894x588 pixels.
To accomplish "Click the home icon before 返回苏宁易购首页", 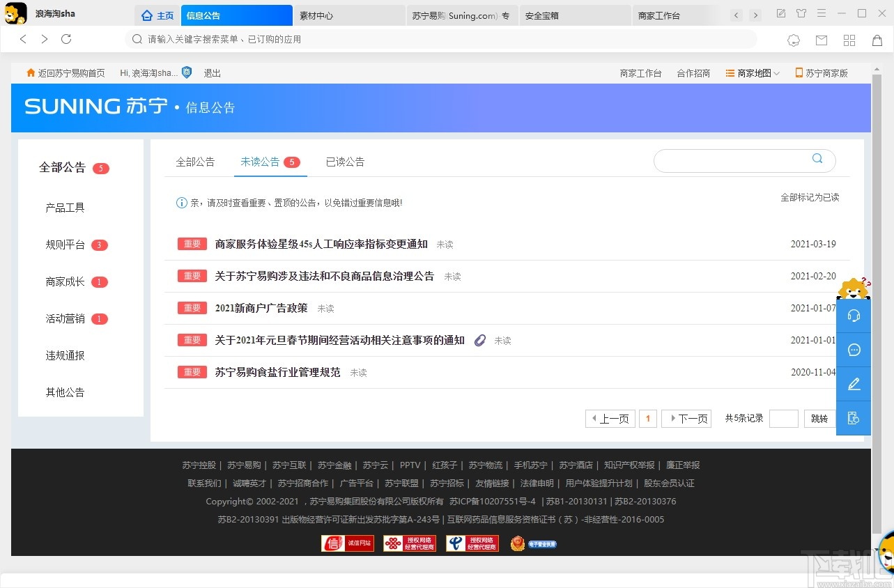I will click(x=31, y=72).
